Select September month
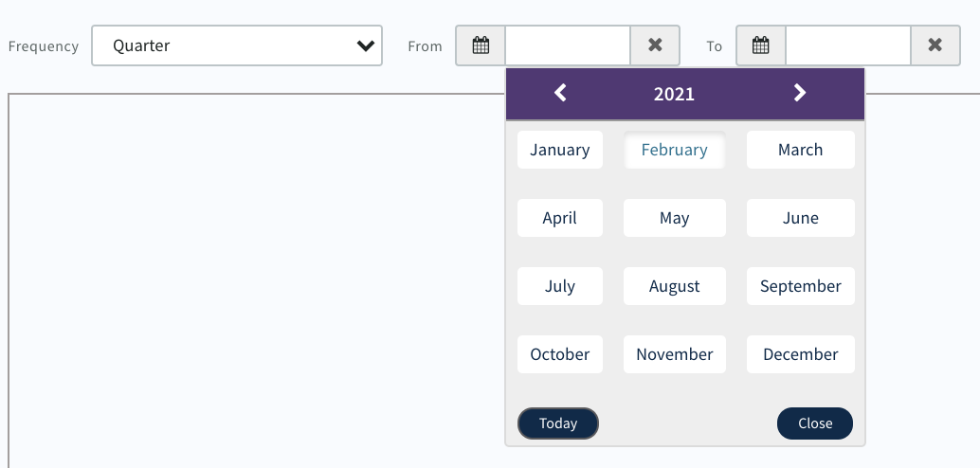This screenshot has width=980, height=468. tap(800, 286)
